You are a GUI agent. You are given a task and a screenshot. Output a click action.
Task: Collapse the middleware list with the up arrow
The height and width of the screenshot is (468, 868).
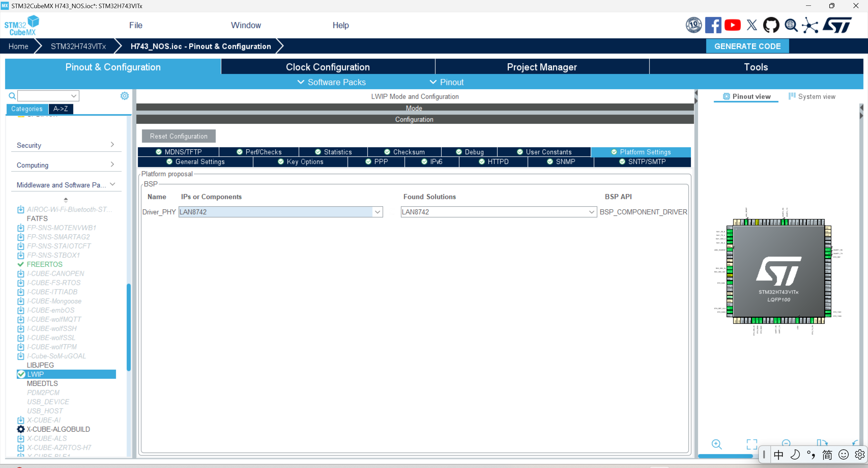click(66, 199)
